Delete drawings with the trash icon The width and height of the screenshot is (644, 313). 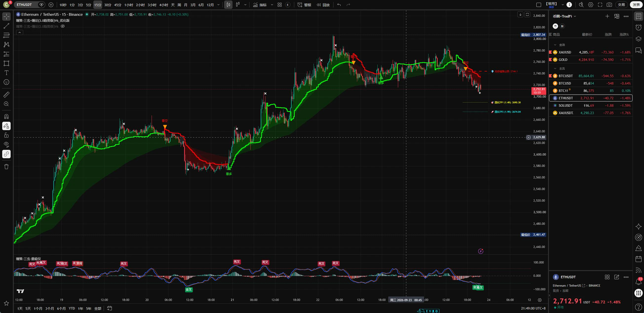click(x=6, y=167)
